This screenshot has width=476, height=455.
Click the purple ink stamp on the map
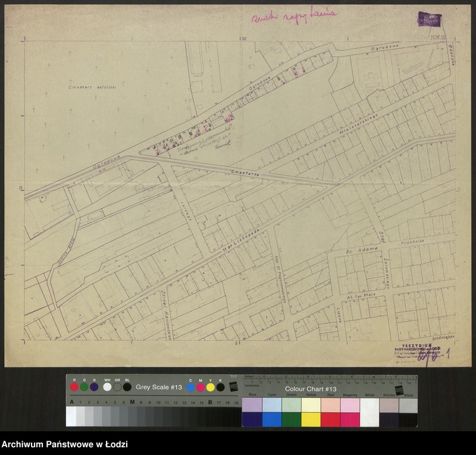coord(429,19)
